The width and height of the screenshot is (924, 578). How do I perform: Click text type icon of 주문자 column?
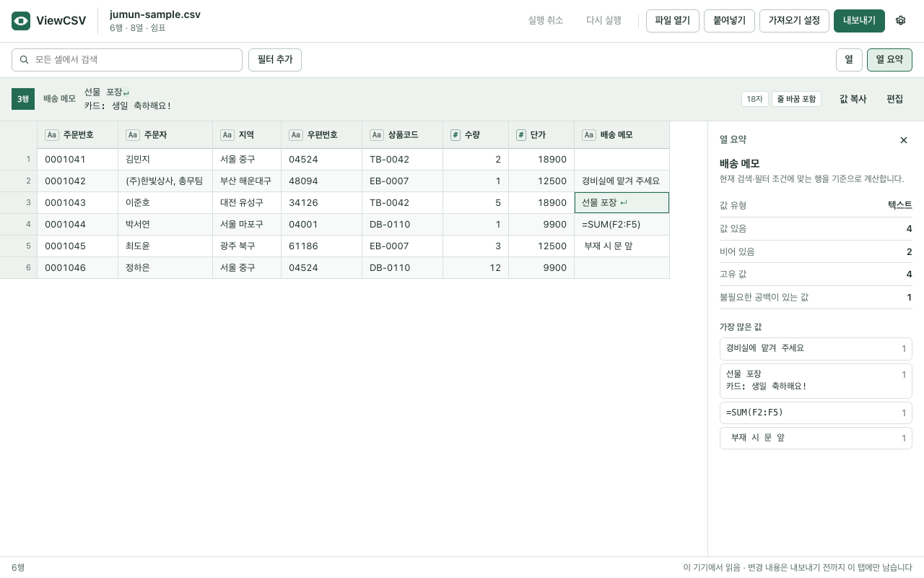pyautogui.click(x=133, y=135)
